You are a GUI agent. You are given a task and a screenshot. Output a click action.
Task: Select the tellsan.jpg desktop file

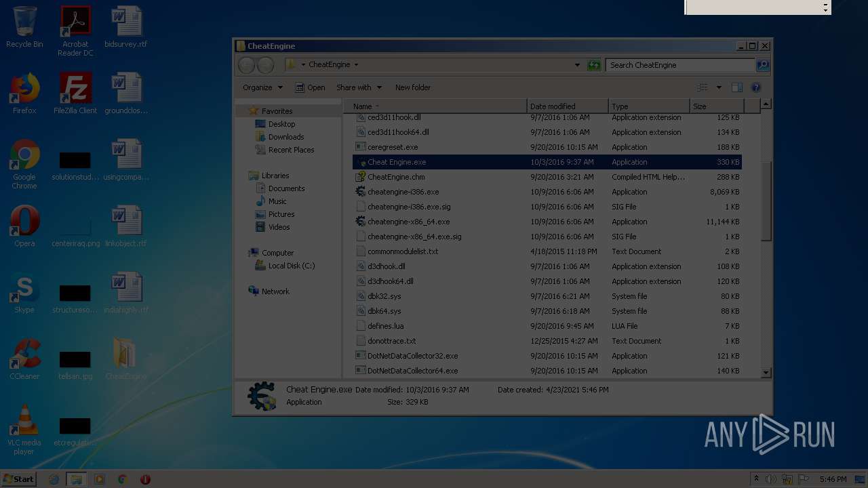click(75, 363)
